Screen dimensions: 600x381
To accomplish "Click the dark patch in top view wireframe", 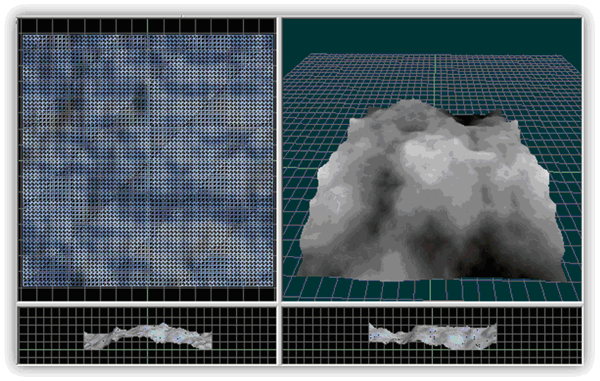I will [x=141, y=99].
